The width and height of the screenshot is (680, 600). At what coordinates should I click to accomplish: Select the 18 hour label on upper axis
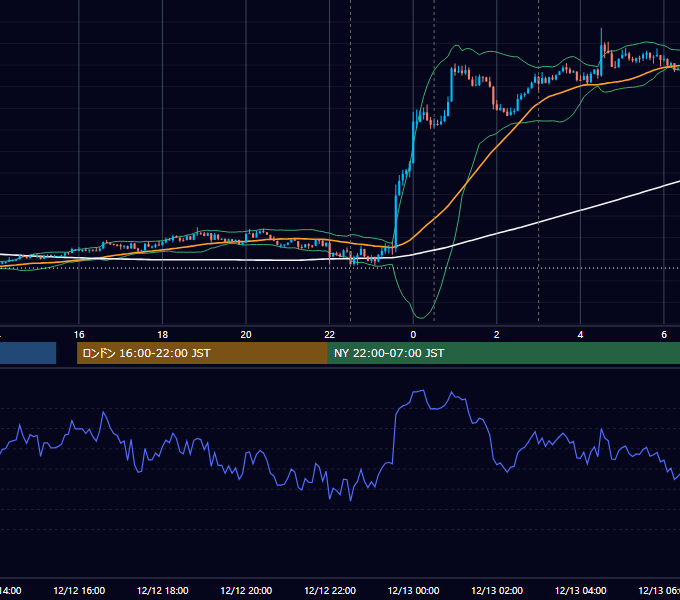[x=163, y=334]
